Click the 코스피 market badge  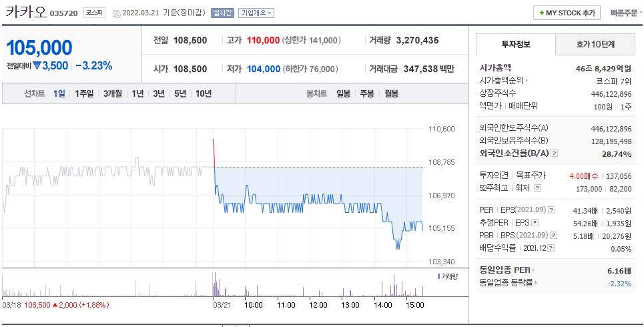[x=94, y=13]
